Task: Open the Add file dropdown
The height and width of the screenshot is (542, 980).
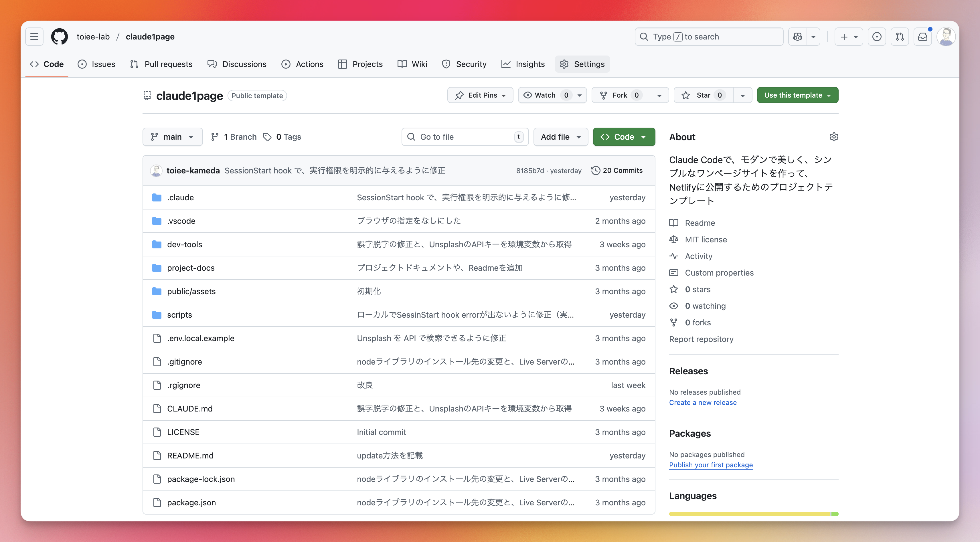Action: pos(560,137)
